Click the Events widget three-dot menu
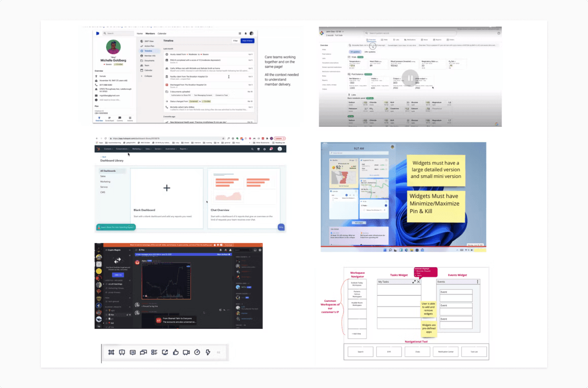This screenshot has height=388, width=588. [477, 281]
